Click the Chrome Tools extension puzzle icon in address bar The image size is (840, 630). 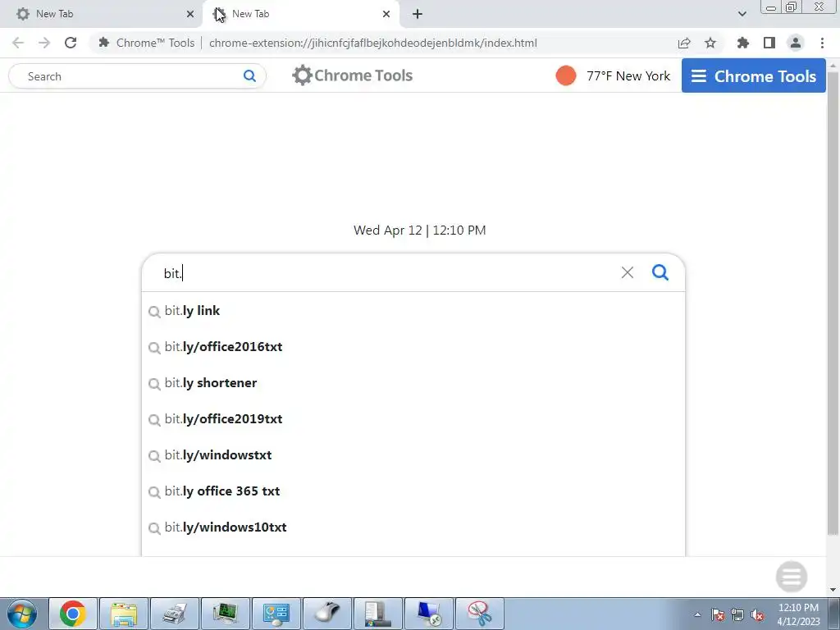[x=104, y=43]
